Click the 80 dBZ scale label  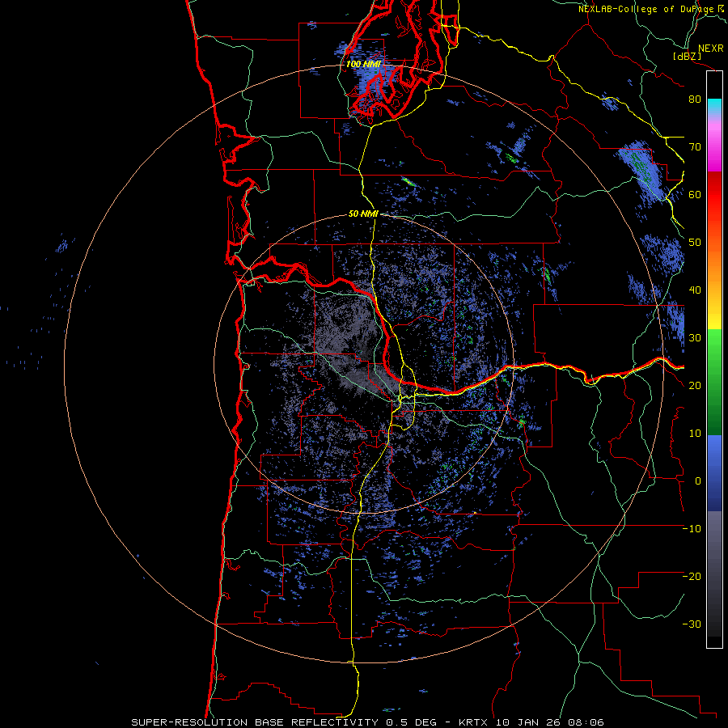pos(695,99)
